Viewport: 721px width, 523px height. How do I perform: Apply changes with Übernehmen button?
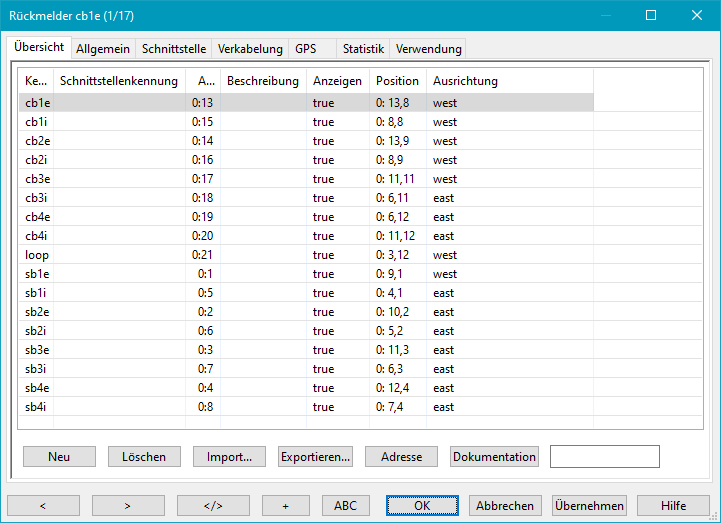point(588,505)
